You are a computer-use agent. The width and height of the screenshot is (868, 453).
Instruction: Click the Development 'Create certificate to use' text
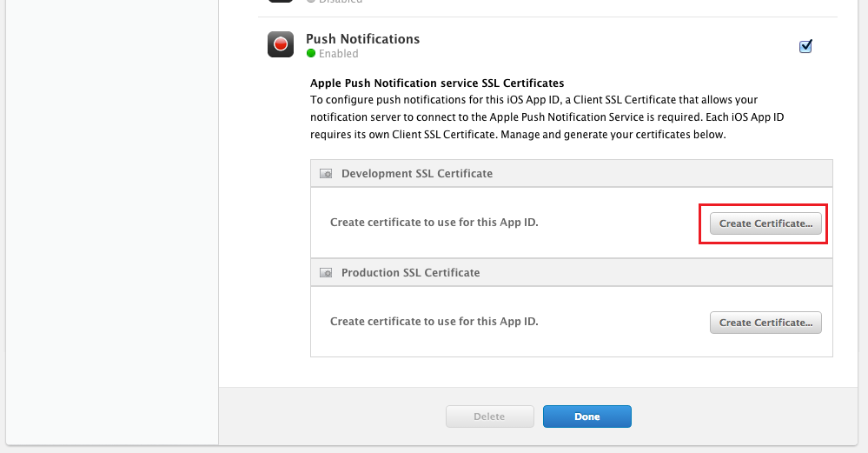point(434,222)
